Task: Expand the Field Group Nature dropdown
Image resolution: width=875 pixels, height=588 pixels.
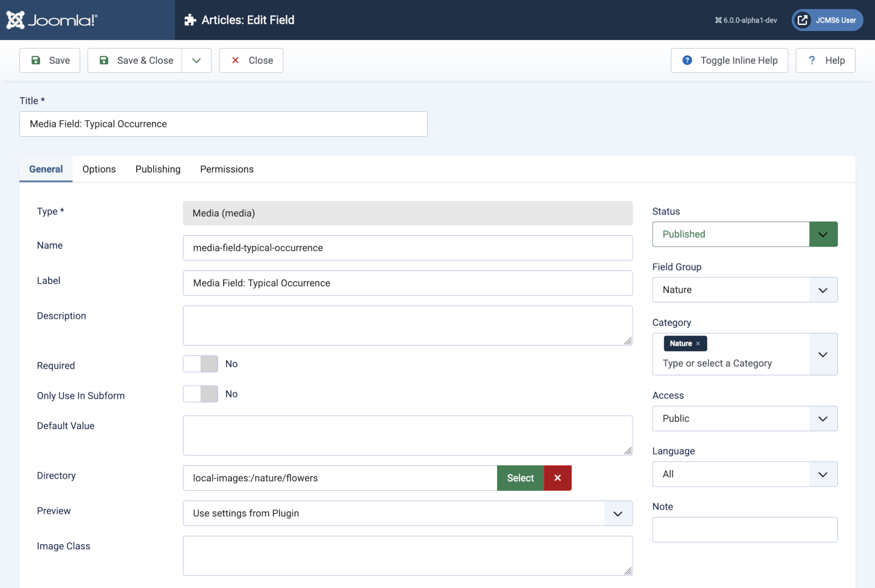Action: coord(744,290)
